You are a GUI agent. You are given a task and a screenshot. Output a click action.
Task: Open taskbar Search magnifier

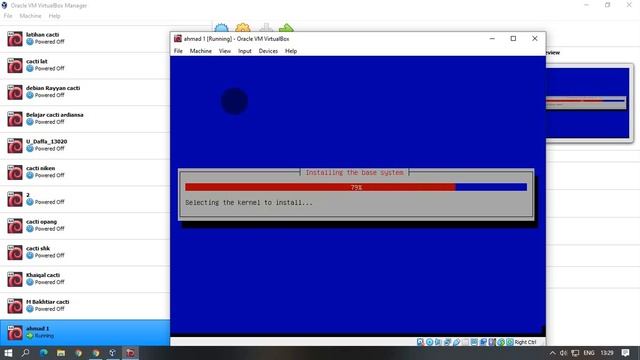click(x=25, y=353)
